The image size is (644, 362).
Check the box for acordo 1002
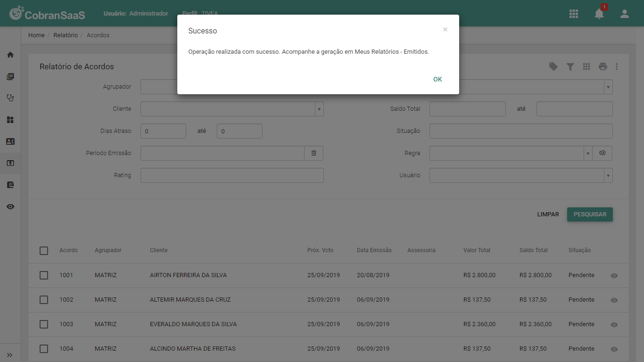pyautogui.click(x=44, y=300)
